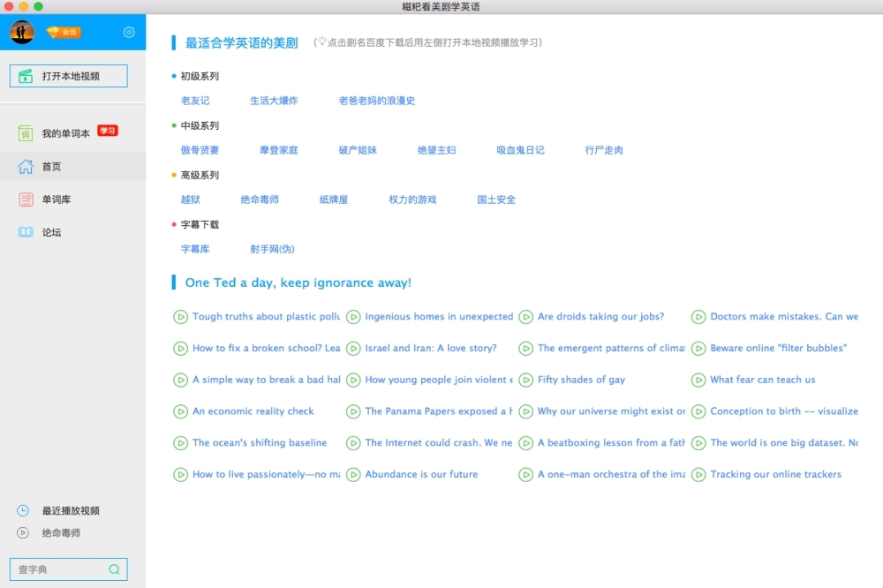Select the 权力的游戏 show link
883x588 pixels.
tap(412, 200)
